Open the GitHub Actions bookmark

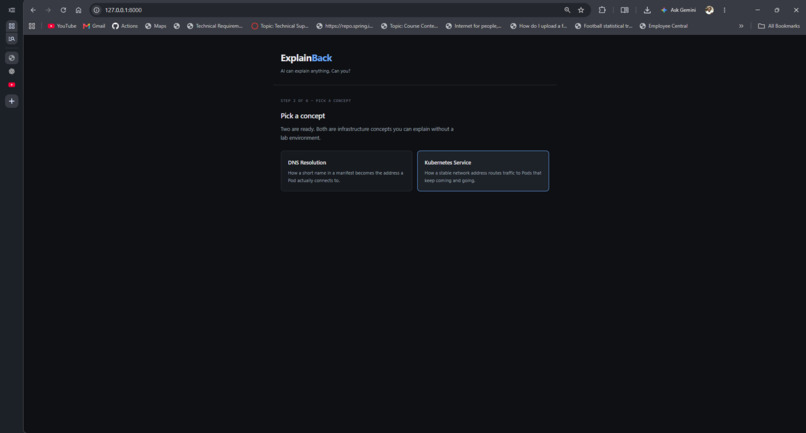coord(125,26)
